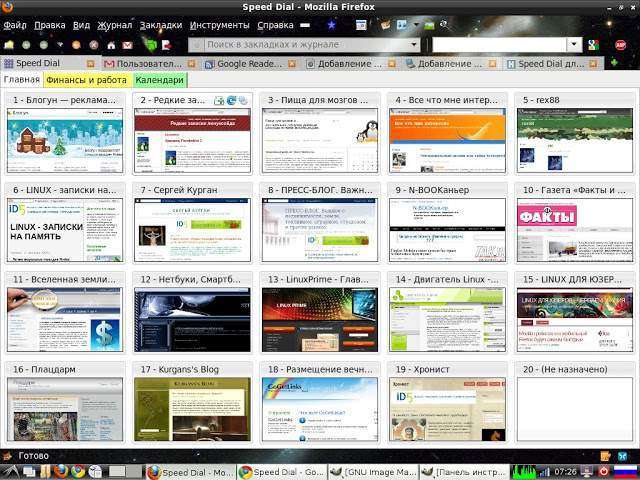Switch to the GNU Image Ma... taskbar window
Image resolution: width=640 pixels, height=480 pixels.
pos(373,472)
